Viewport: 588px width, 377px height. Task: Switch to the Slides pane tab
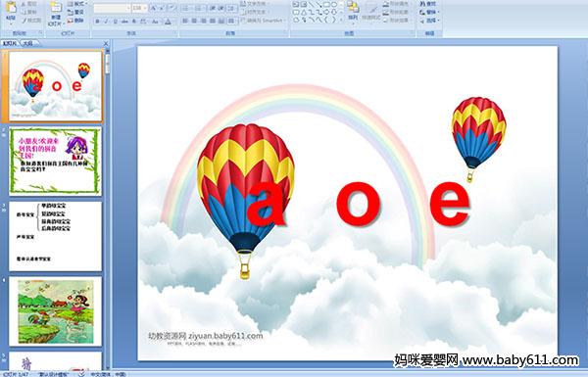[x=10, y=43]
